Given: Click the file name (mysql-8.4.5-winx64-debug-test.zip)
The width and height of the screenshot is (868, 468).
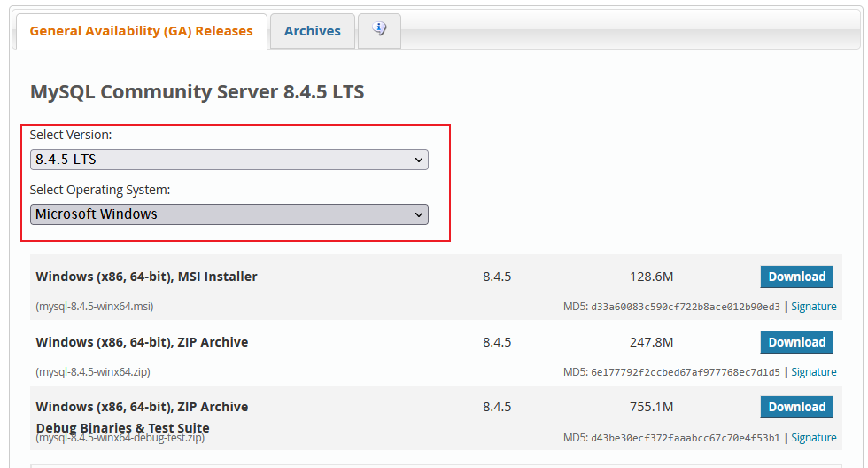Looking at the screenshot, I should [x=120, y=438].
